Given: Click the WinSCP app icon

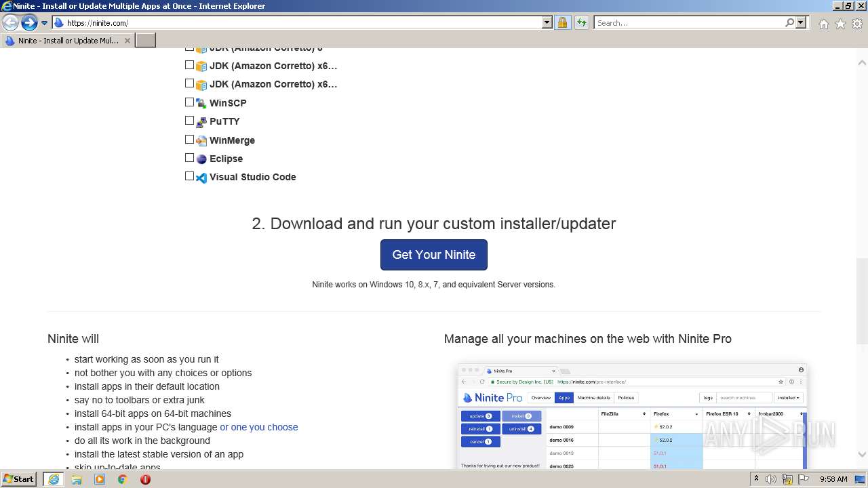Looking at the screenshot, I should pyautogui.click(x=201, y=104).
